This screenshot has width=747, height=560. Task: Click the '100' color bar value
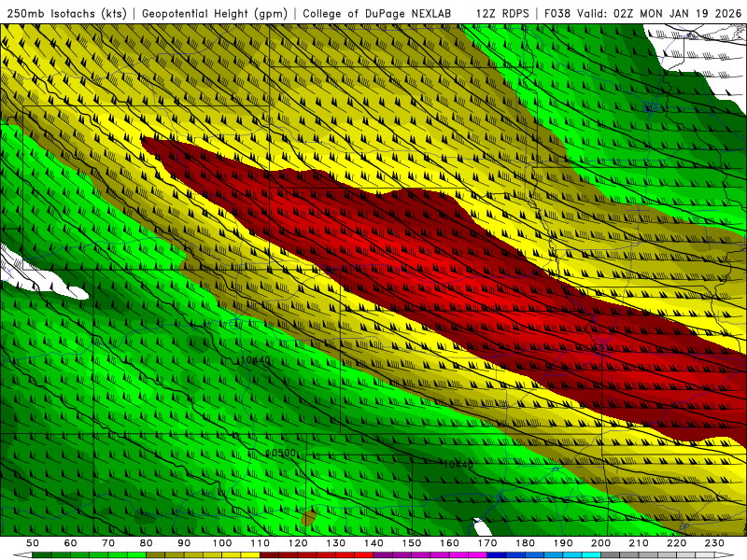(222, 543)
